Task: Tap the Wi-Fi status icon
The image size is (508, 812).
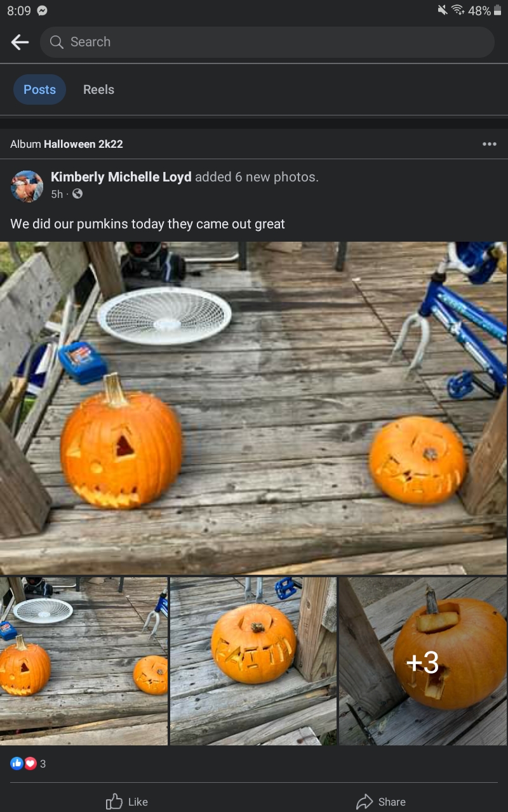Action: coord(458,10)
